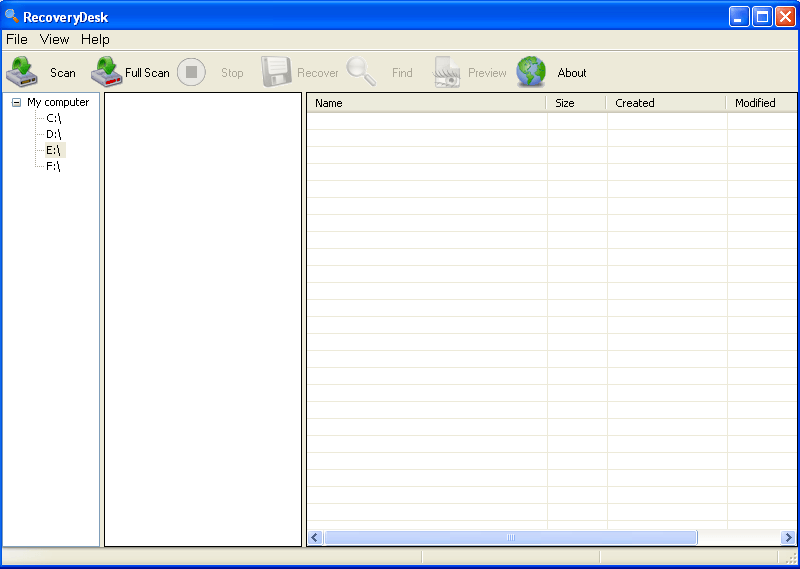Select drive E:\ in the tree
Image resolution: width=800 pixels, height=569 pixels.
click(x=54, y=150)
